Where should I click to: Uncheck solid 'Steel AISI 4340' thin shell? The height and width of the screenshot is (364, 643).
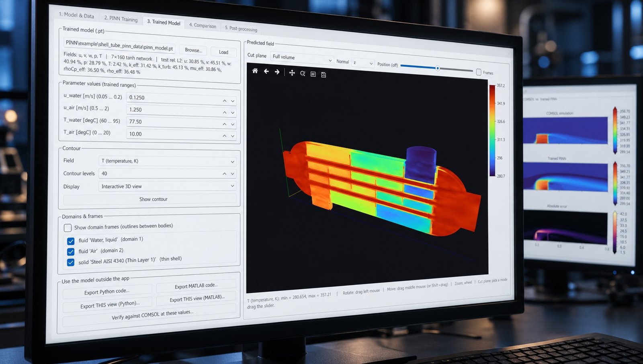71,262
